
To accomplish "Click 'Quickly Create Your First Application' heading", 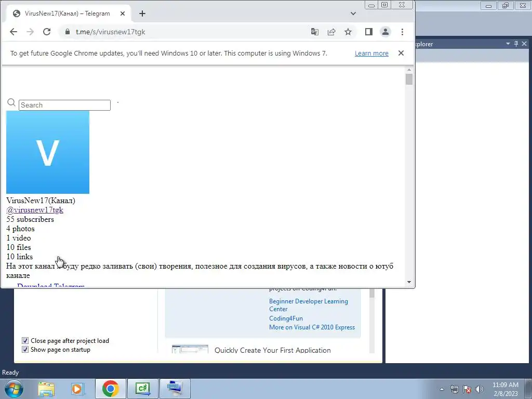I will (272, 350).
